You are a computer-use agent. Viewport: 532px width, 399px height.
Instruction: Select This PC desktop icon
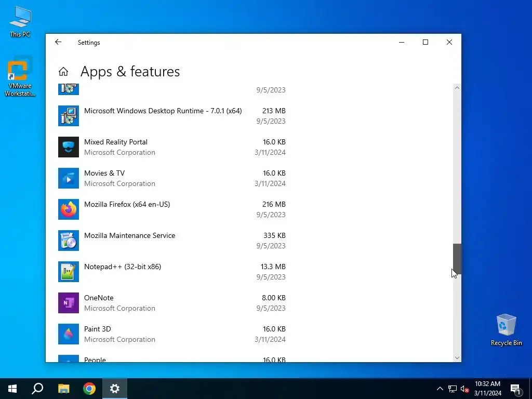[20, 22]
